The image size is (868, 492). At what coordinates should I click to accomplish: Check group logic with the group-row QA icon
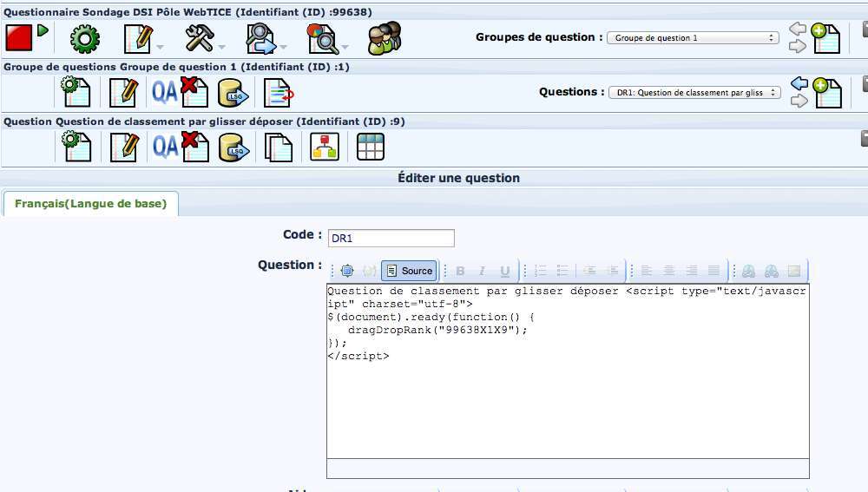(164, 93)
